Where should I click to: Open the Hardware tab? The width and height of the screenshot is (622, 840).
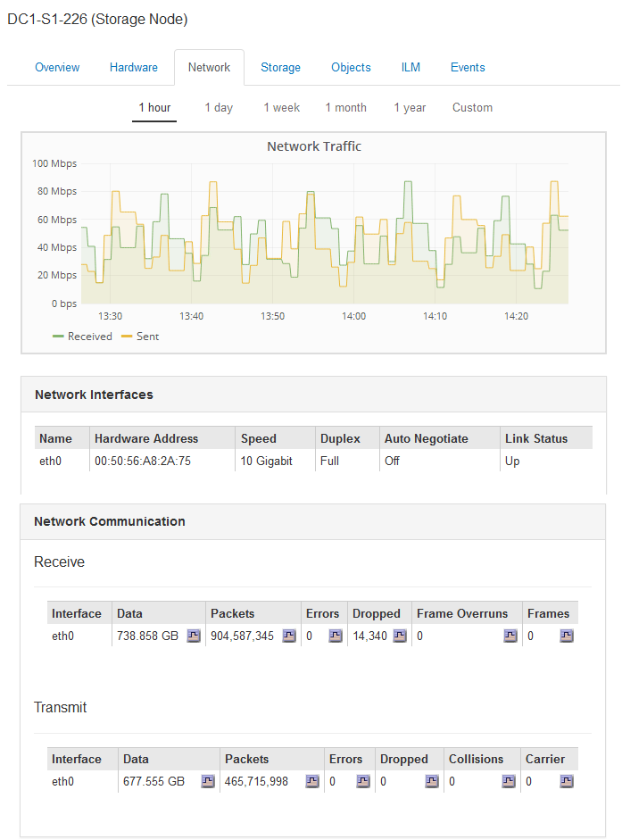[x=134, y=68]
